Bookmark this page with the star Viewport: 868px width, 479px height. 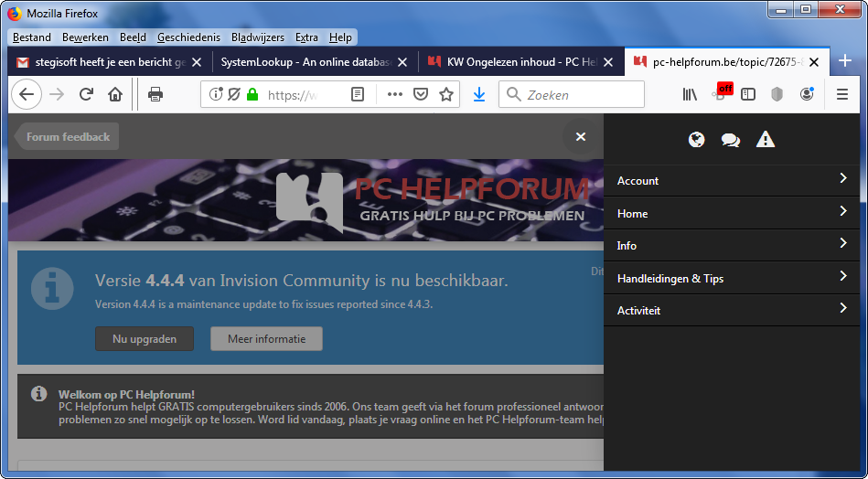[446, 94]
